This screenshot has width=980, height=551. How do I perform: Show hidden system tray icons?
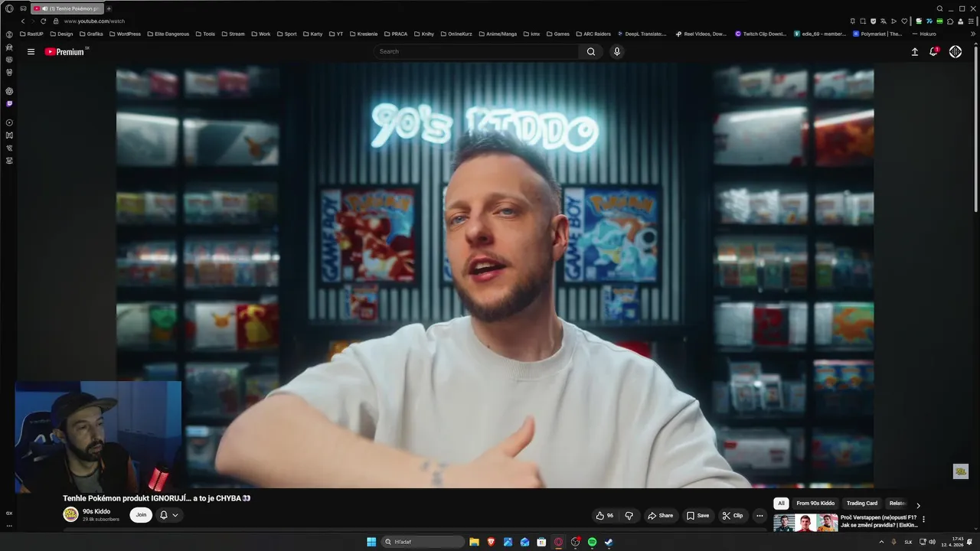pos(881,542)
